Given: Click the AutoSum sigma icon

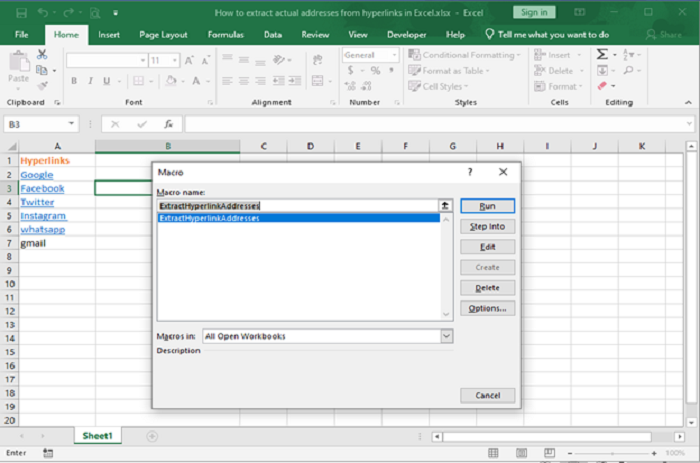Looking at the screenshot, I should pyautogui.click(x=602, y=54).
